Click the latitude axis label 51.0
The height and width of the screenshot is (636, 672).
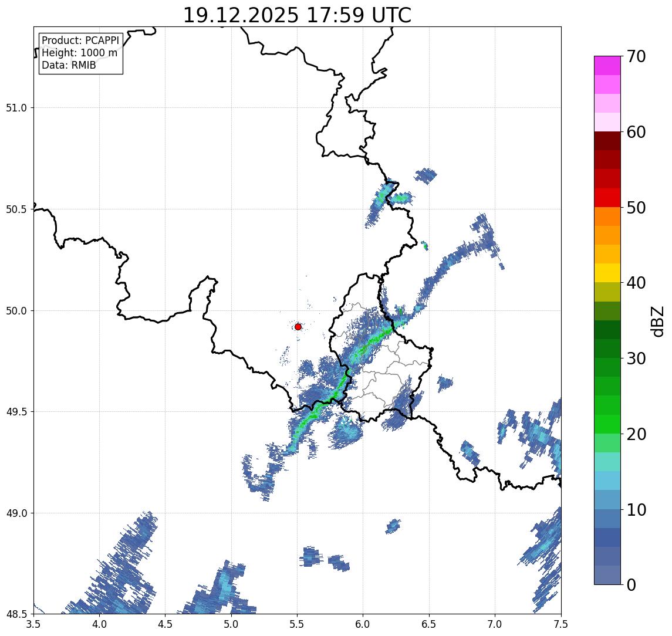tap(16, 108)
